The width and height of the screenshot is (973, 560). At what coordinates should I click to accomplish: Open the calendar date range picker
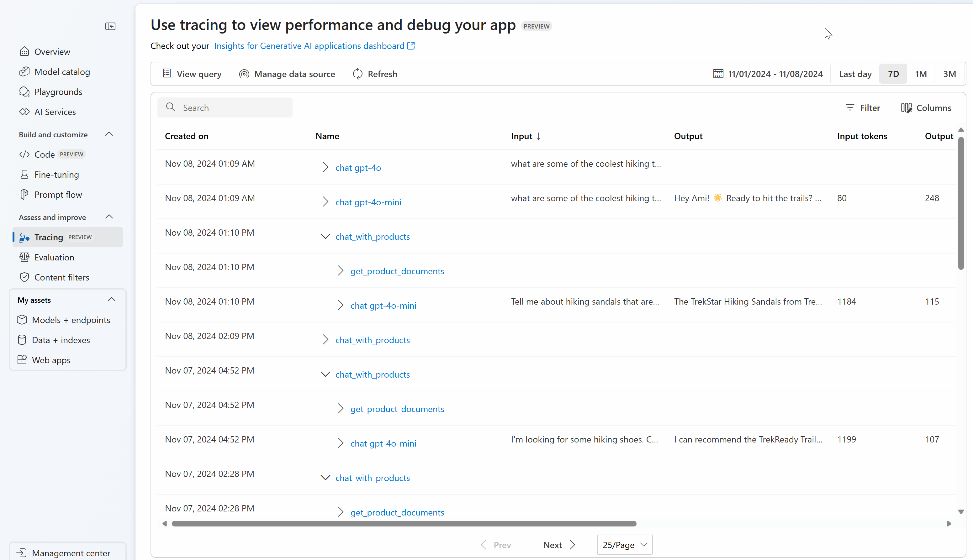pos(718,73)
